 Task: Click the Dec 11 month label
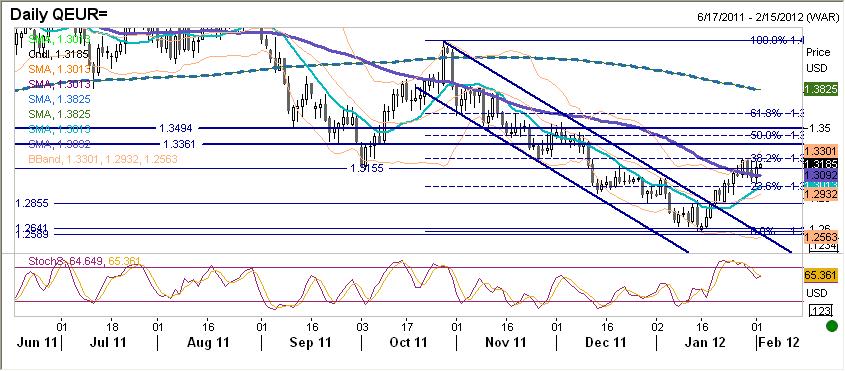coord(606,342)
